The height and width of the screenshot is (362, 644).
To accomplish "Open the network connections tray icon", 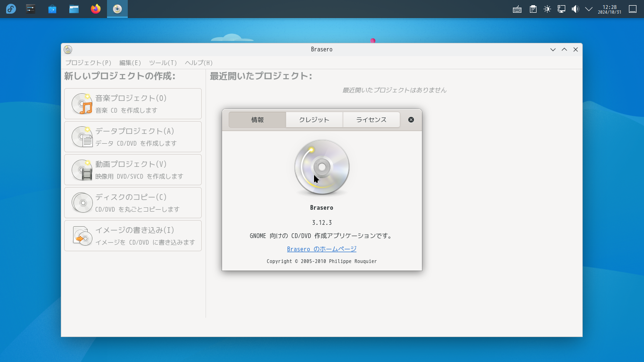I will (x=561, y=9).
